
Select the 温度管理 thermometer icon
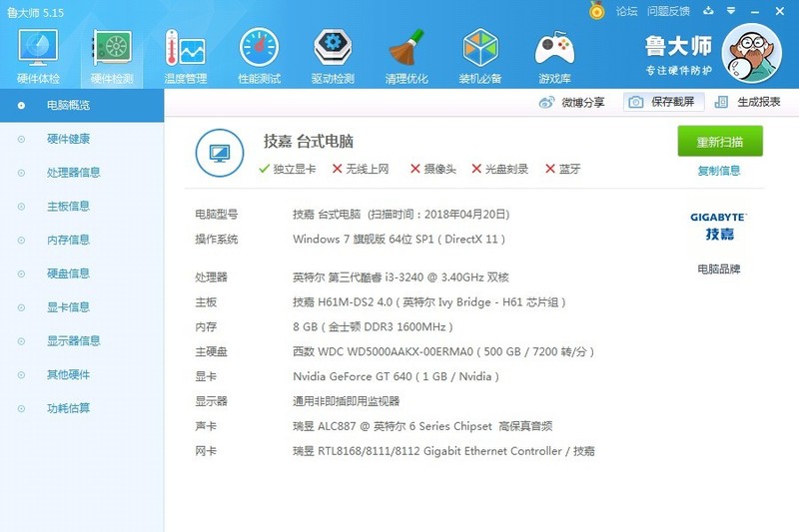pos(185,55)
